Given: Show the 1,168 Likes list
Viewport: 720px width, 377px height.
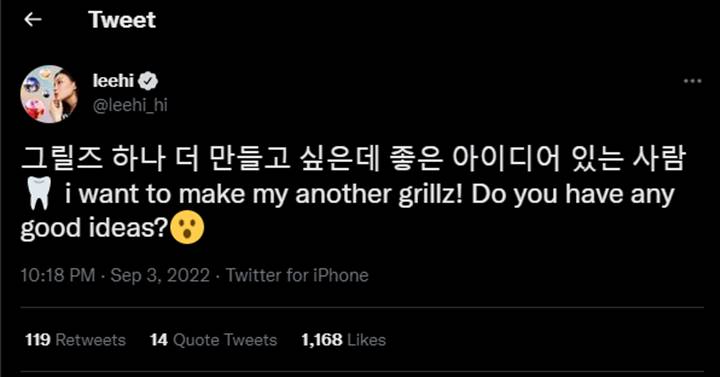Looking at the screenshot, I should pos(343,340).
